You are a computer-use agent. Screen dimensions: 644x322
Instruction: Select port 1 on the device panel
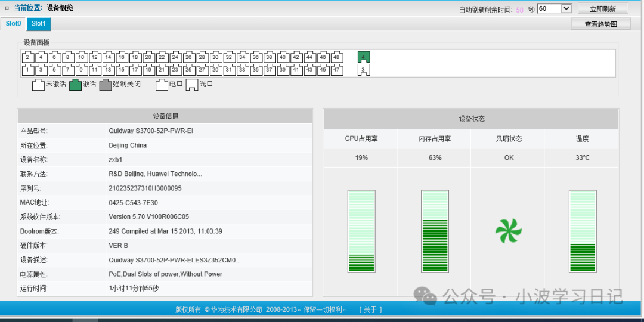(27, 70)
